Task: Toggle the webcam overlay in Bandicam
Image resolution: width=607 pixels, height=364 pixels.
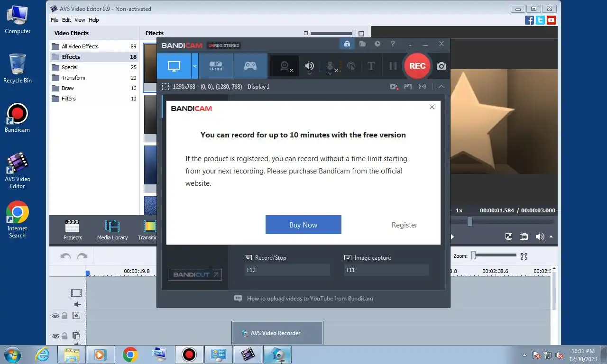Action: [x=285, y=66]
